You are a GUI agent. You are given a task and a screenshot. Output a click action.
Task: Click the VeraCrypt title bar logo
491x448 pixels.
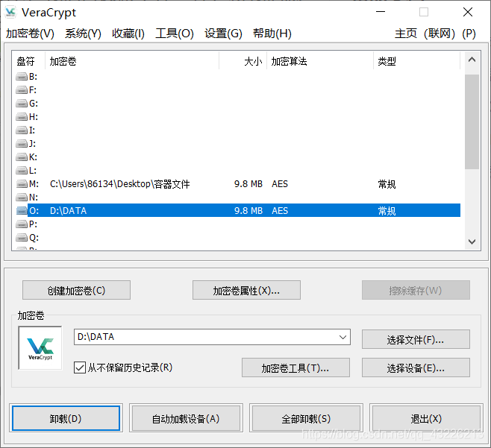10,12
